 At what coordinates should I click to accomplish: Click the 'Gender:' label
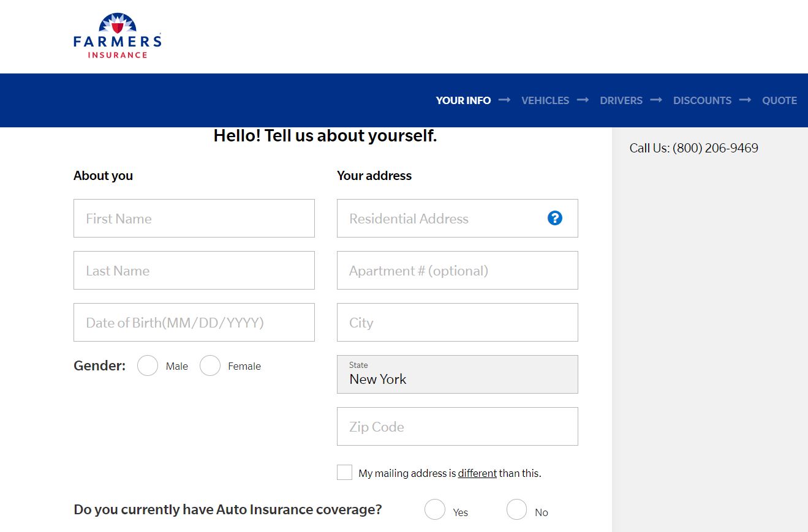coord(99,365)
